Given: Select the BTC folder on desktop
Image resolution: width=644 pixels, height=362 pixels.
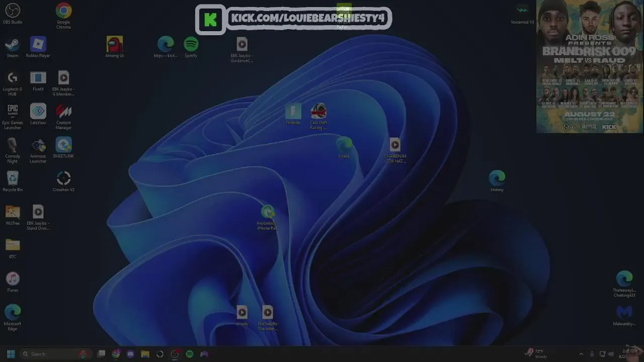Looking at the screenshot, I should click(x=13, y=248).
